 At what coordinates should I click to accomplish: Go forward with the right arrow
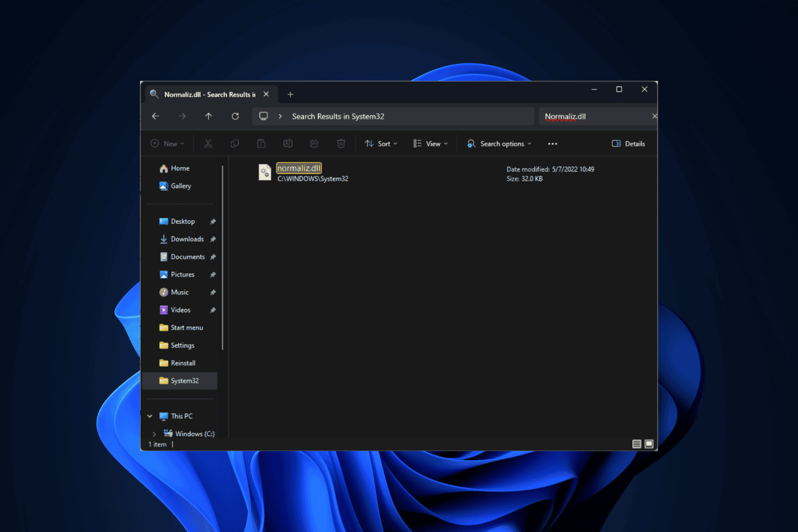point(182,116)
